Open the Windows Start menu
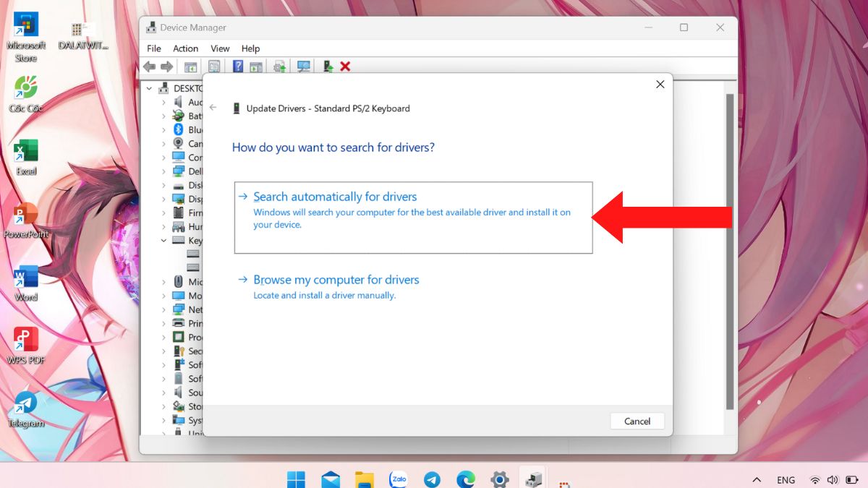868x488 pixels. (296, 479)
